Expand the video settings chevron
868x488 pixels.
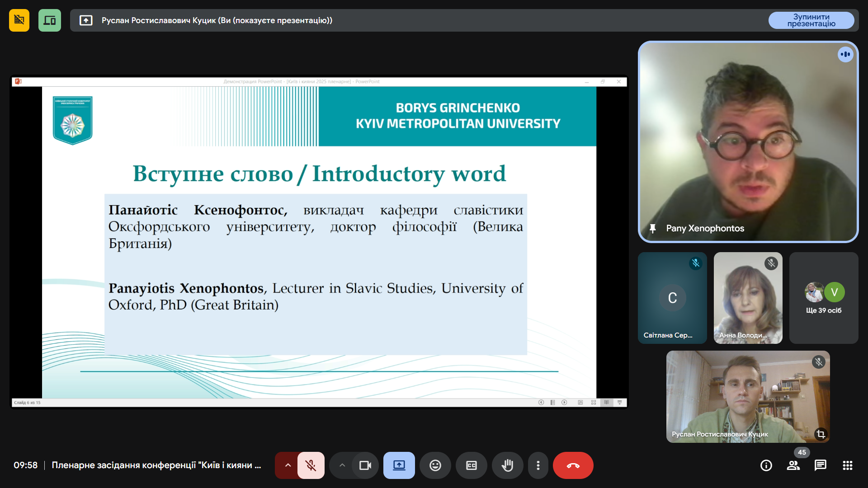(342, 465)
